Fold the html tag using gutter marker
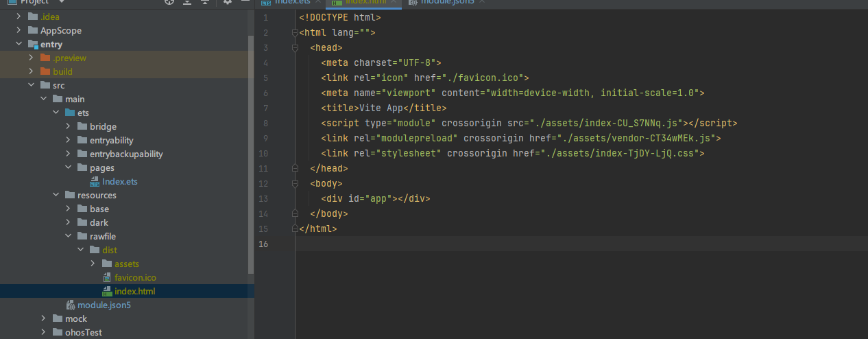The height and width of the screenshot is (339, 868). point(296,33)
